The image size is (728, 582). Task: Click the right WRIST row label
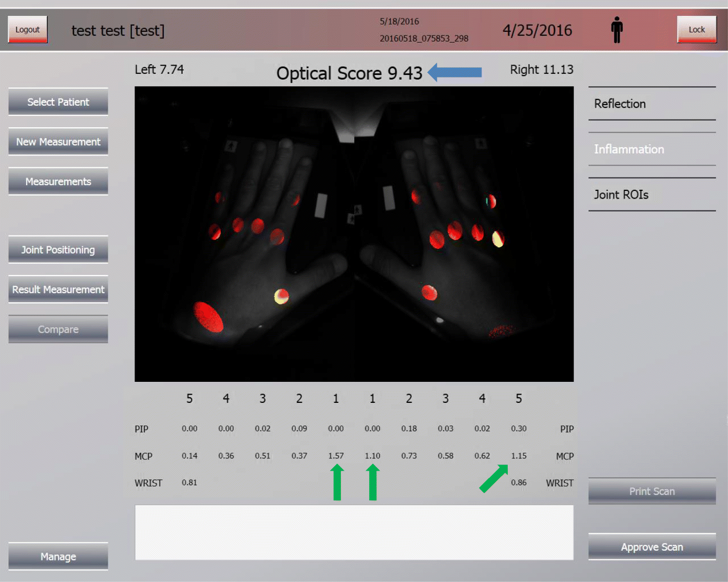click(560, 483)
